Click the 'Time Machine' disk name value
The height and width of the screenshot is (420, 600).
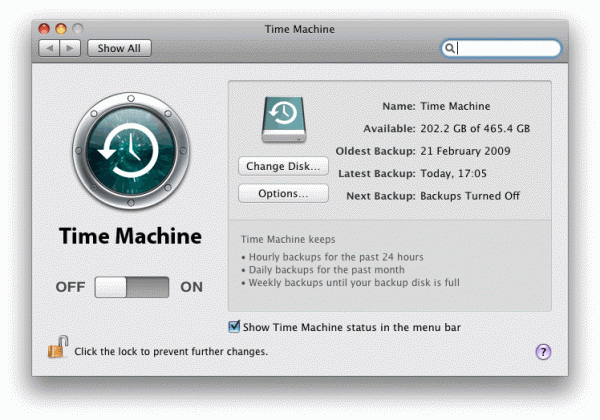(455, 106)
